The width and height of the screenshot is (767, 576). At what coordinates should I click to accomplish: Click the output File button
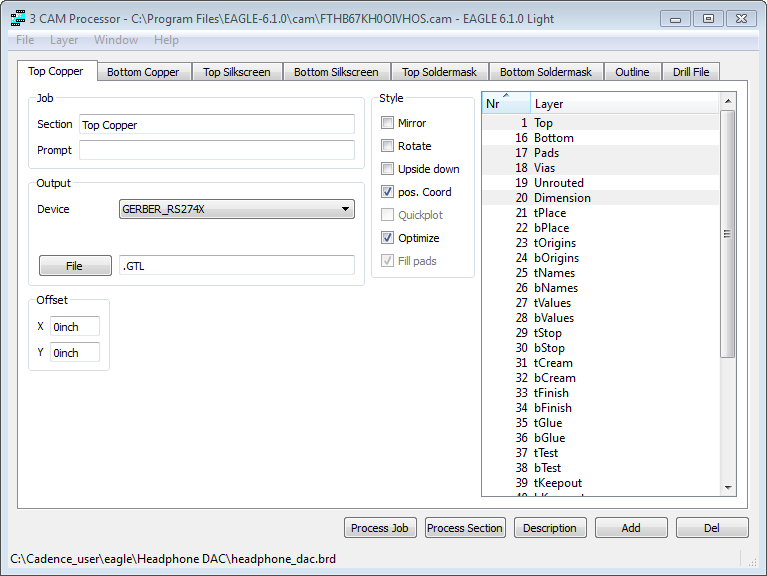[75, 266]
